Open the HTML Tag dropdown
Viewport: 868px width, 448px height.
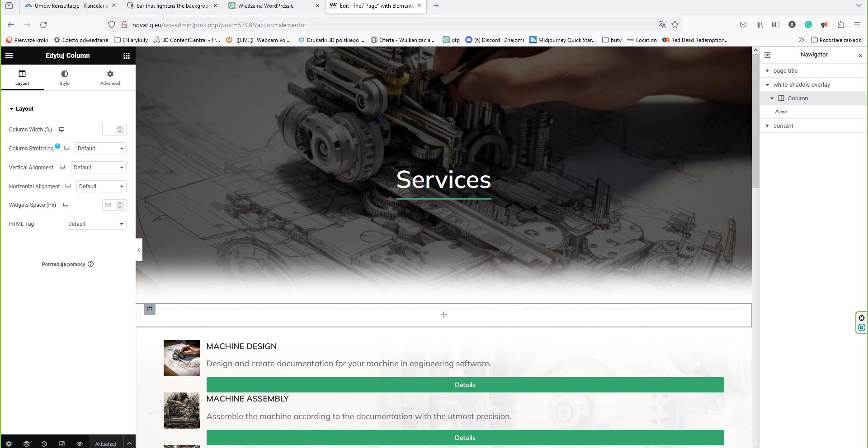pyautogui.click(x=96, y=224)
